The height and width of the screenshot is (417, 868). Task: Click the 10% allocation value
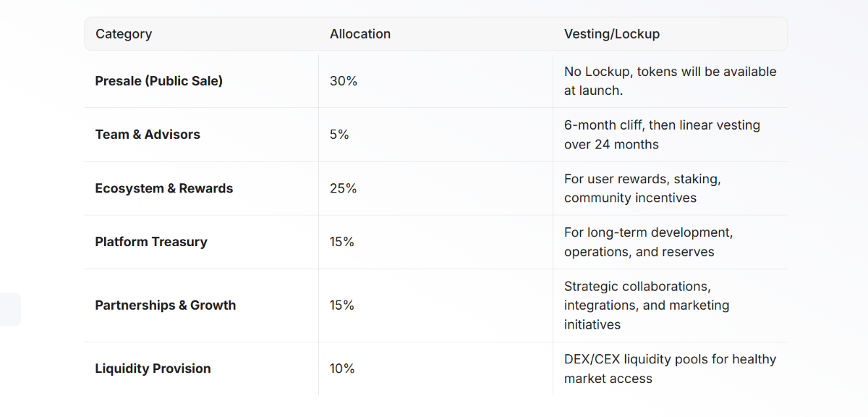[342, 368]
